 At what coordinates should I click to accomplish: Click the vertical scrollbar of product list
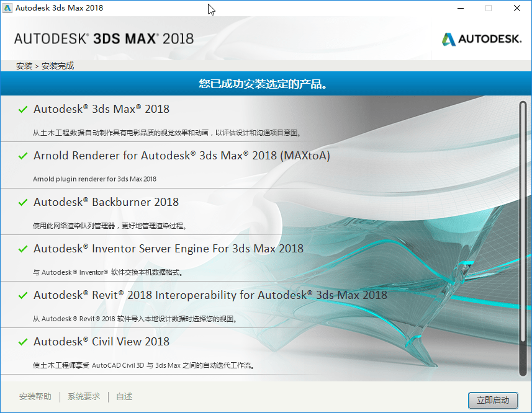coord(523,239)
